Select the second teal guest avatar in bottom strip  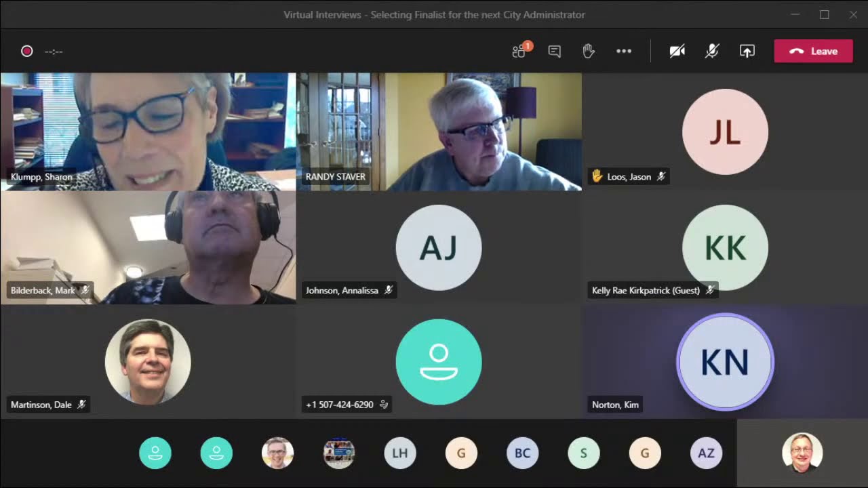[216, 453]
